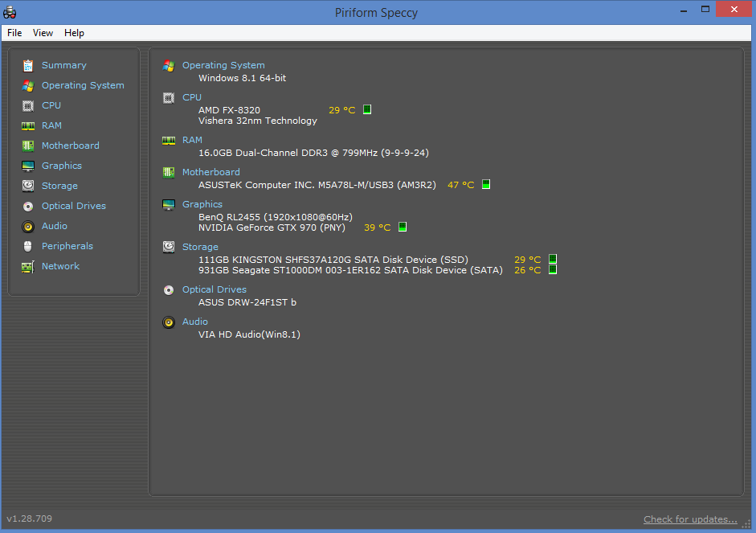
Task: Click the Operating System heading link in summary
Action: pyautogui.click(x=223, y=65)
